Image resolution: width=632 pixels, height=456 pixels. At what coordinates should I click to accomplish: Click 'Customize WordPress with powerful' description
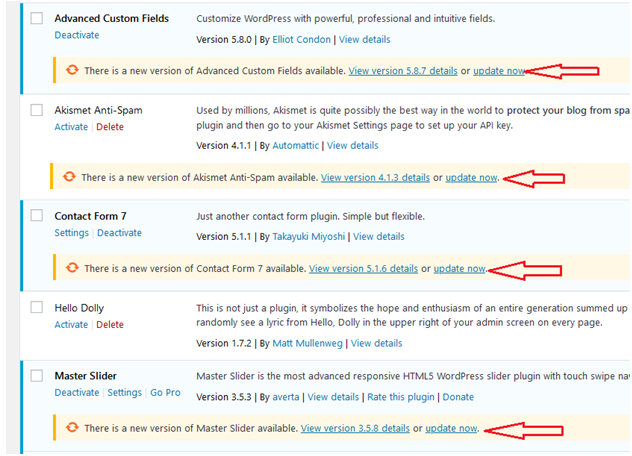point(345,19)
